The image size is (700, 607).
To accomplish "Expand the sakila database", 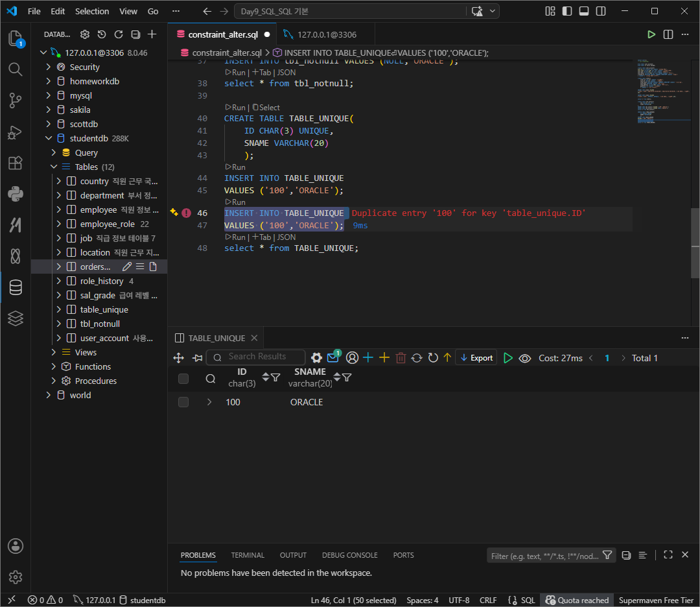I will pos(49,110).
